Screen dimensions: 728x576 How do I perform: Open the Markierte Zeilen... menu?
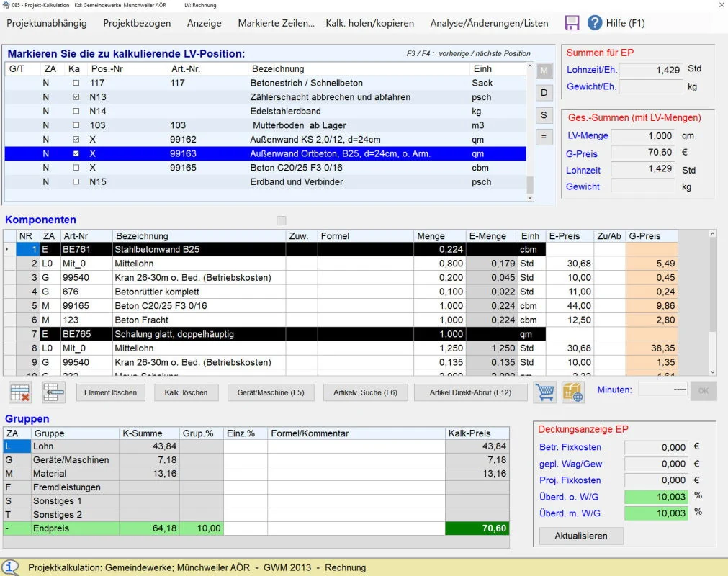tap(276, 23)
